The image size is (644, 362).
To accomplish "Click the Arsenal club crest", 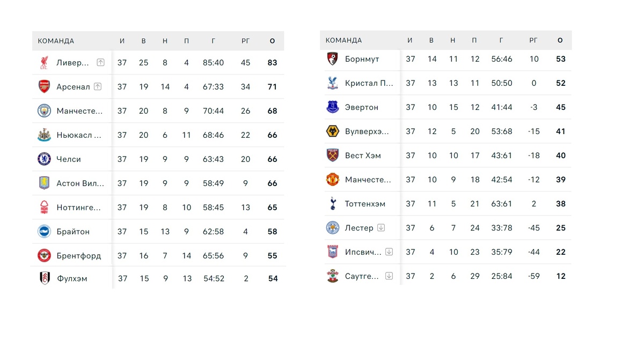I will pos(44,87).
